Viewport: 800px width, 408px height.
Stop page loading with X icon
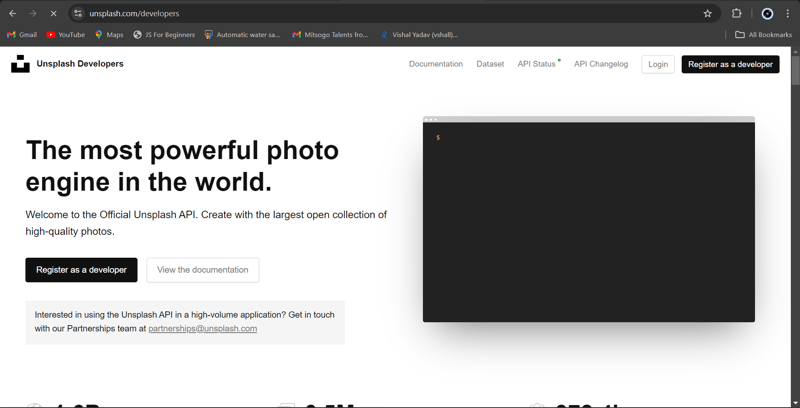click(53, 14)
